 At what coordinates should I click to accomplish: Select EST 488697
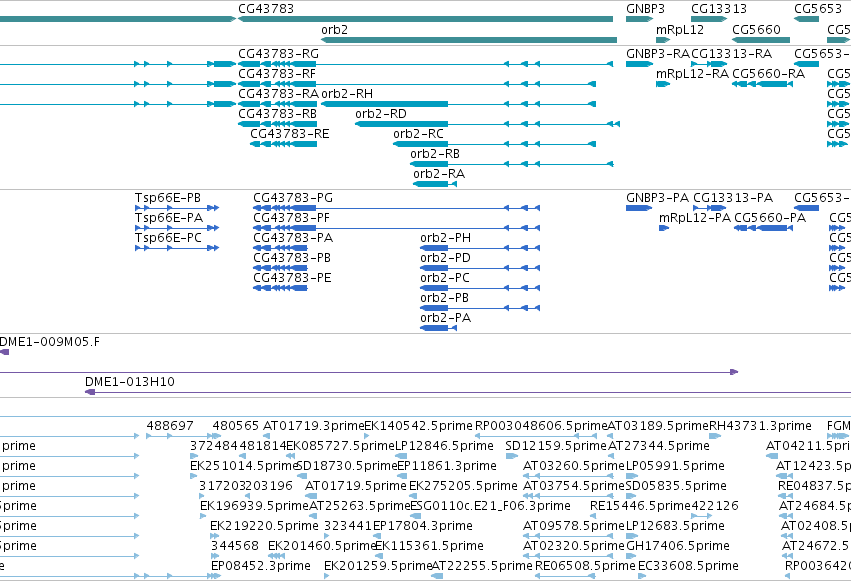170,426
